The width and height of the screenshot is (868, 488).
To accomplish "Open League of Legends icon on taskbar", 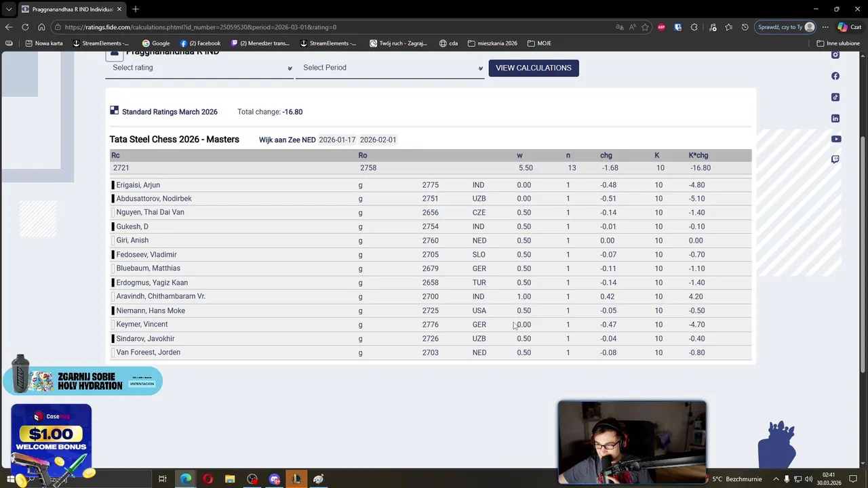I will (x=296, y=479).
